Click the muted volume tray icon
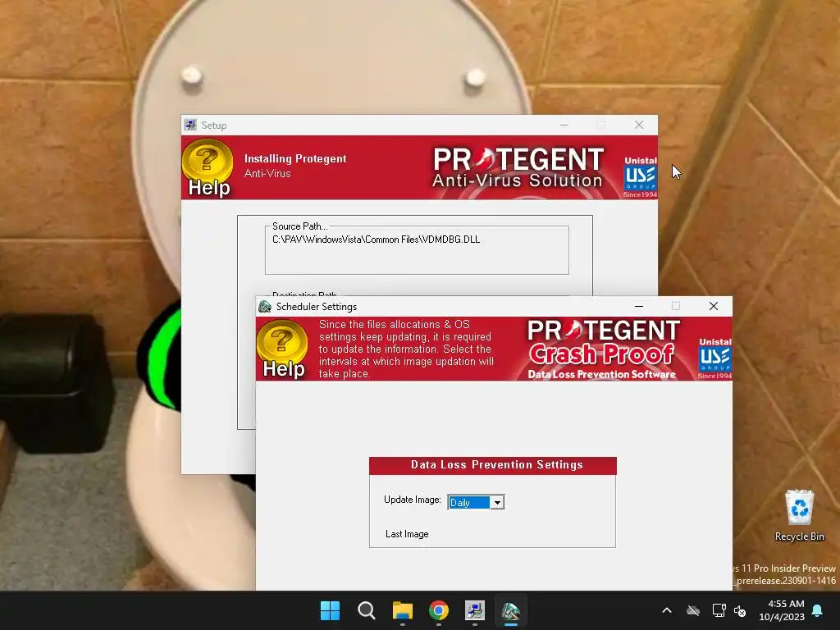 [x=741, y=610]
